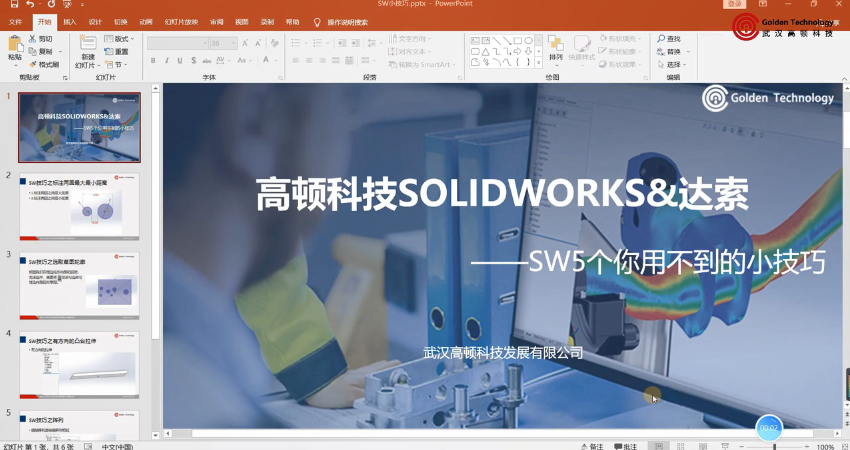Select the oval shape in shapes gallery
Screen dimensions: 850x450
point(528,41)
